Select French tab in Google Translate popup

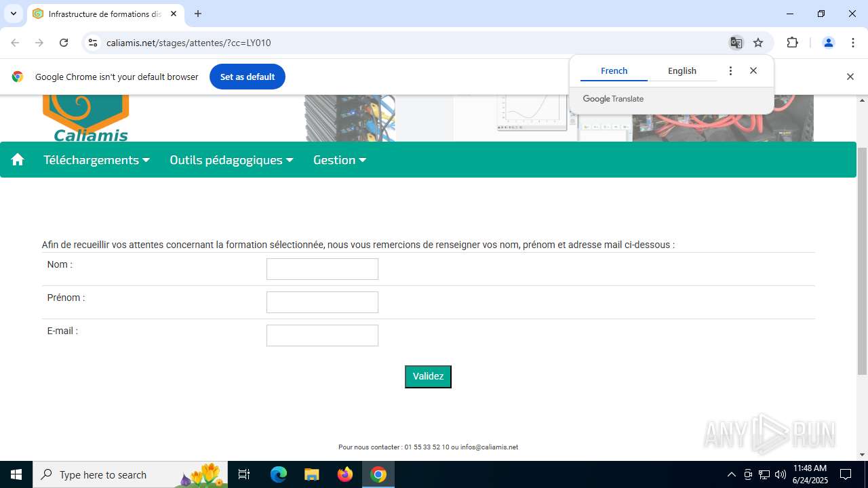point(614,70)
